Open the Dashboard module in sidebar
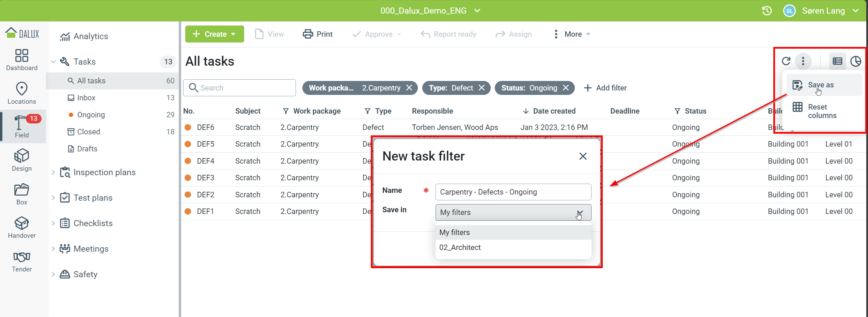868x317 pixels. pos(22,60)
